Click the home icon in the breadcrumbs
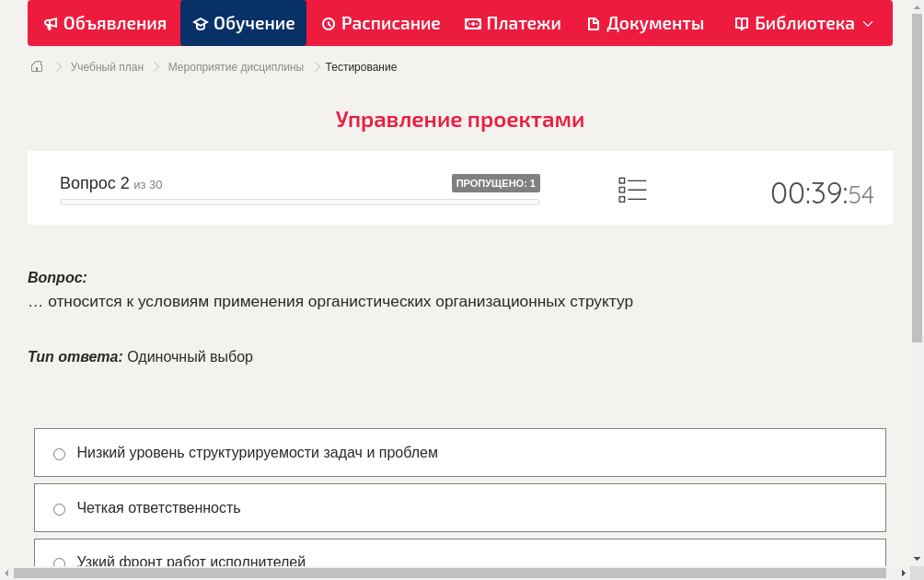Image resolution: width=924 pixels, height=580 pixels. point(36,66)
